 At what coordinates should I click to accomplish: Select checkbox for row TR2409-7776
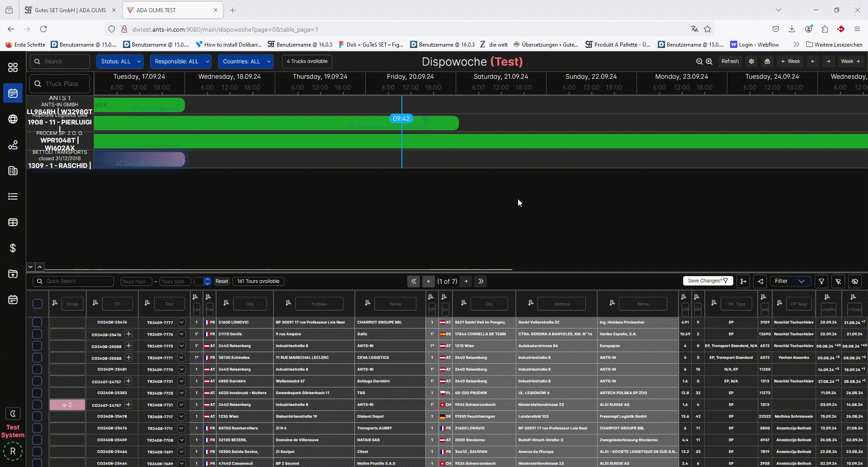pyautogui.click(x=37, y=334)
